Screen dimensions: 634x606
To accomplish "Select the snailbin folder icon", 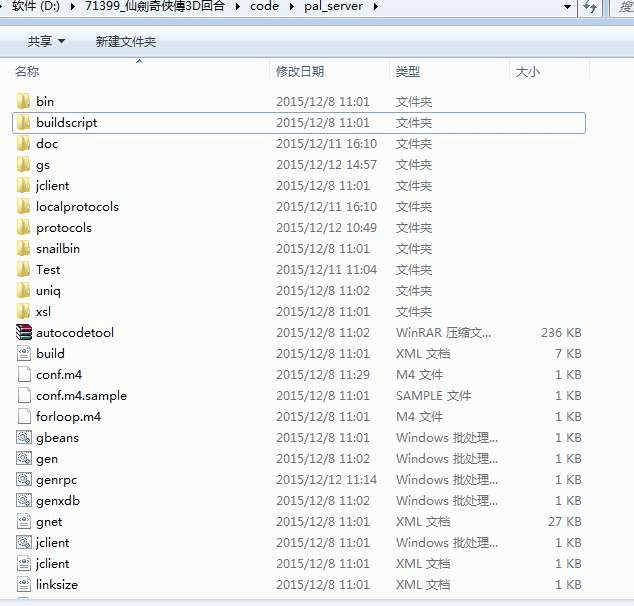I will (23, 249).
